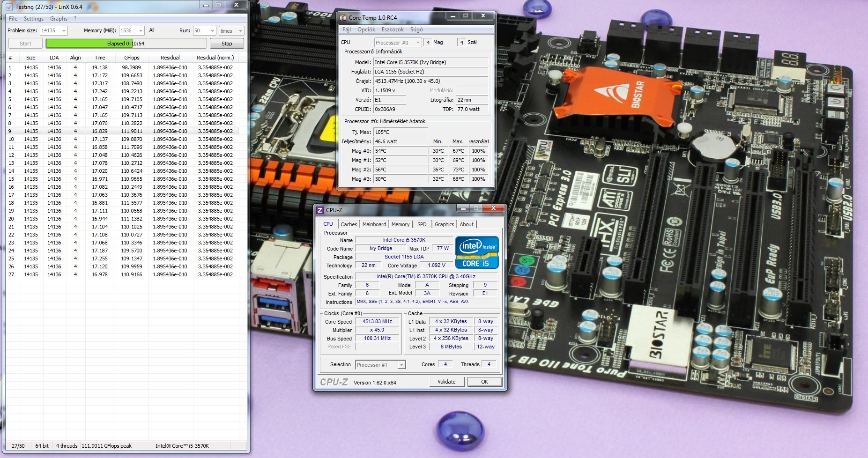
Task: Open the Settings menu in LinX
Action: [x=34, y=19]
